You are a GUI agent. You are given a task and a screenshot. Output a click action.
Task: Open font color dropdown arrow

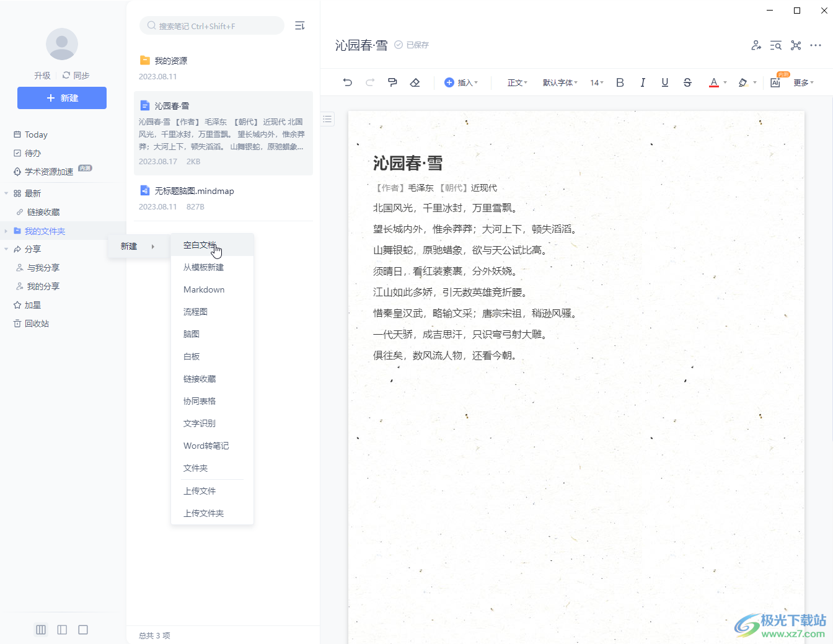click(x=725, y=82)
